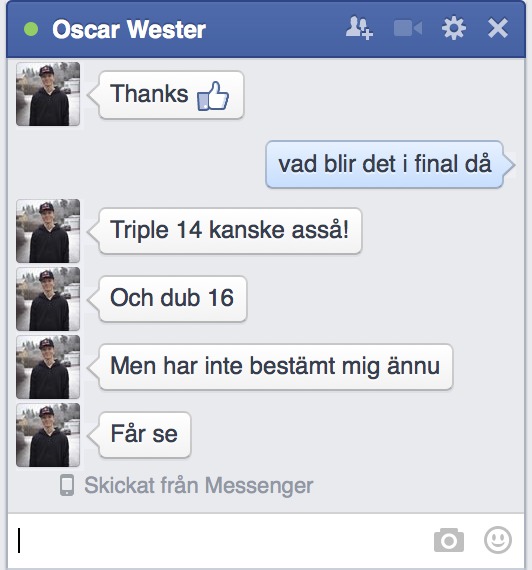Close the Oscar Wester chat window
Viewport: 532px width, 570px height.
pyautogui.click(x=497, y=28)
